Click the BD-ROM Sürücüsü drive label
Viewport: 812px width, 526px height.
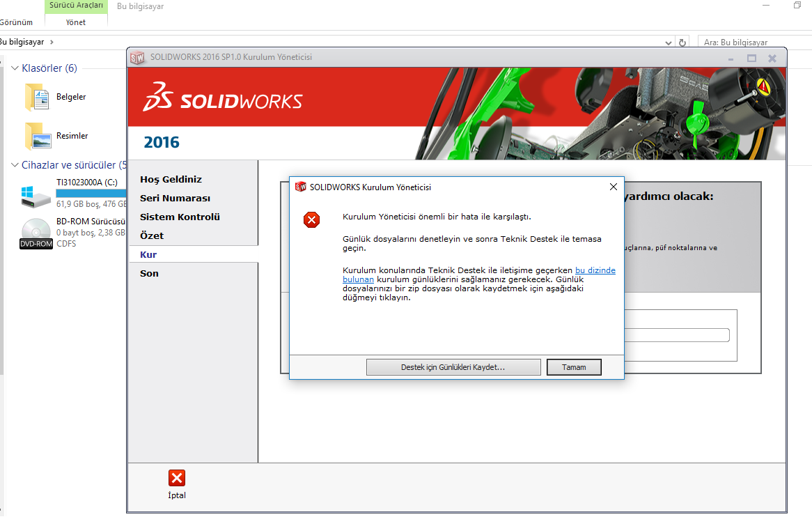coord(91,222)
